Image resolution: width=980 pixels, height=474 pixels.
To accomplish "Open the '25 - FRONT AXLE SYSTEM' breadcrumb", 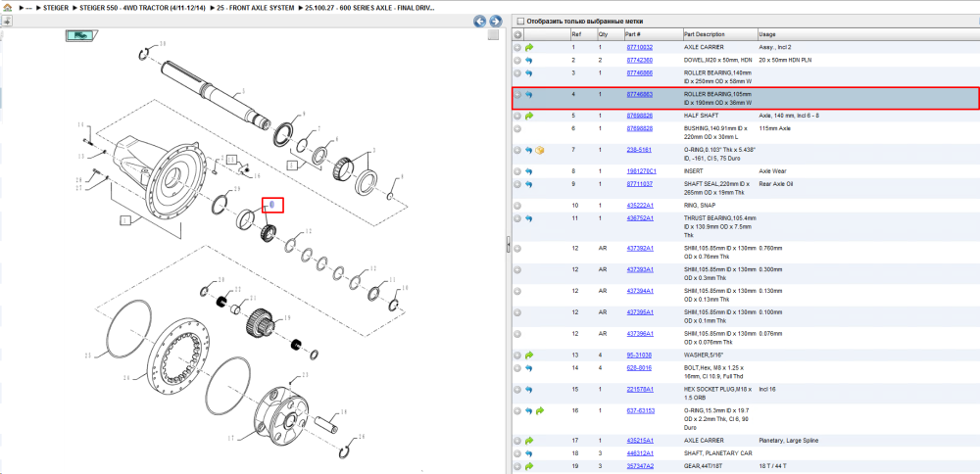I will point(256,8).
